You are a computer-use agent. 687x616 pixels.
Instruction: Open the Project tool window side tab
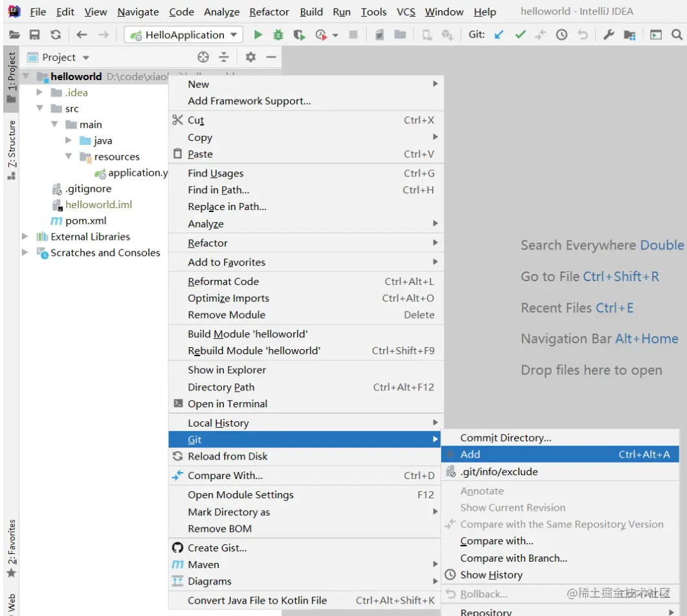click(11, 78)
